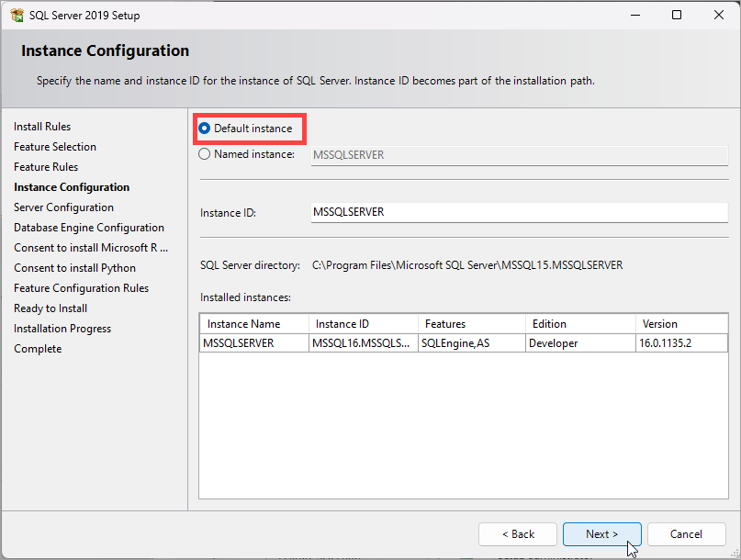
Task: Select the Named instance radio button
Action: 204,154
